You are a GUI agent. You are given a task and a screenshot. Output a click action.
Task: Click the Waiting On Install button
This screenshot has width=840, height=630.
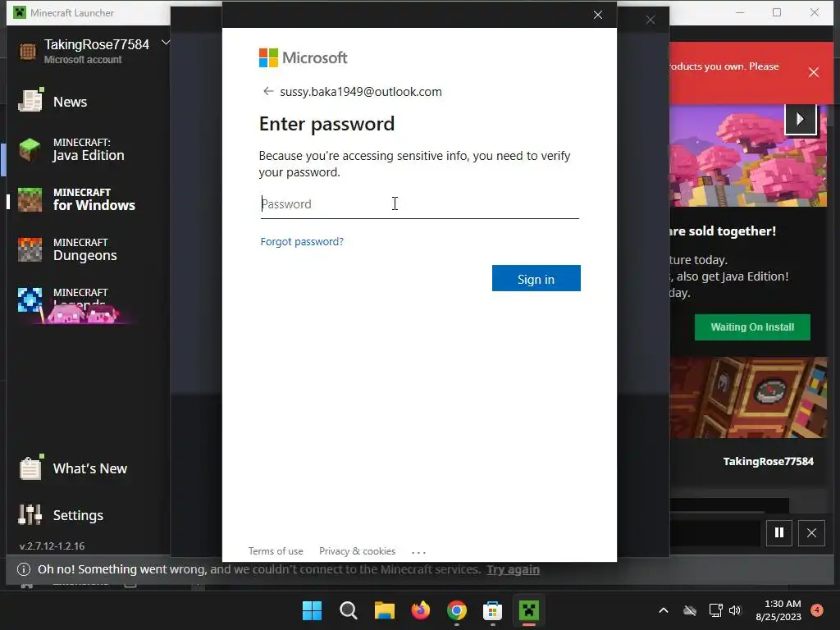tap(752, 326)
